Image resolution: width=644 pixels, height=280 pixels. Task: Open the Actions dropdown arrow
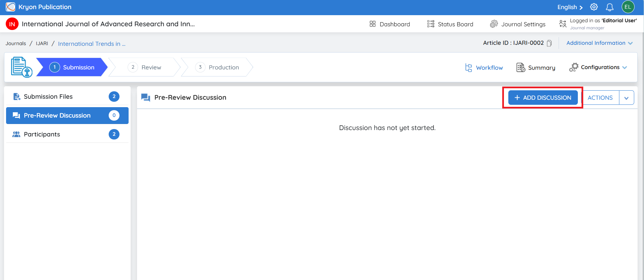626,98
